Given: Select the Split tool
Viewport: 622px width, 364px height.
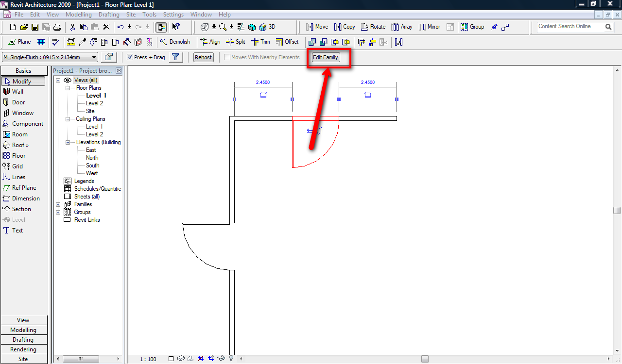Looking at the screenshot, I should [x=236, y=42].
